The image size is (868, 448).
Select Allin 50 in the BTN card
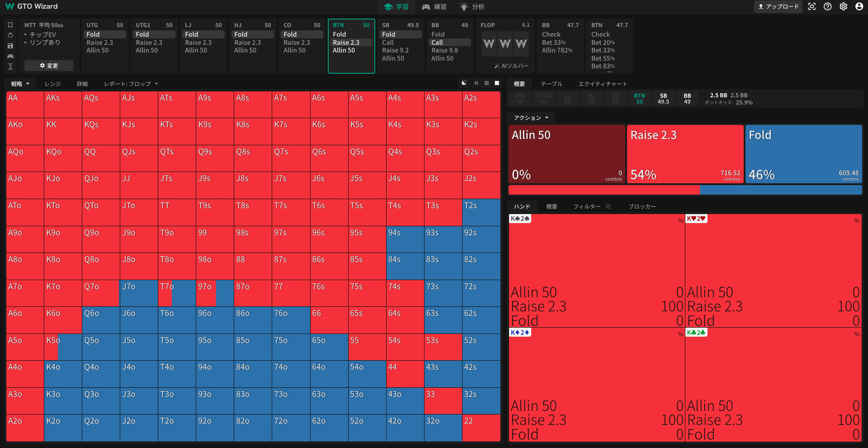(352, 50)
